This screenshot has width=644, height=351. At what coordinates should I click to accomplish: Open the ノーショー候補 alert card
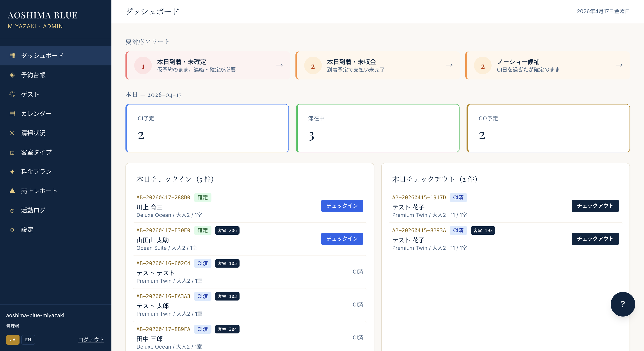pos(547,65)
